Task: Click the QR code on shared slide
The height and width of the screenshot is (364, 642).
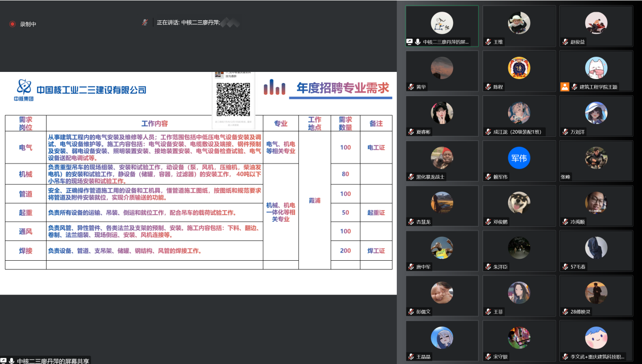Action: coord(233,99)
